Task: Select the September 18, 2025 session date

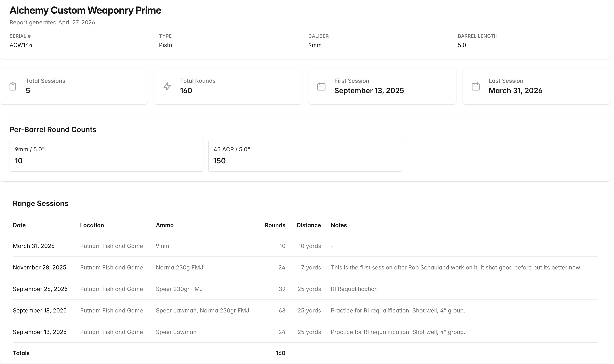Action: click(x=40, y=310)
